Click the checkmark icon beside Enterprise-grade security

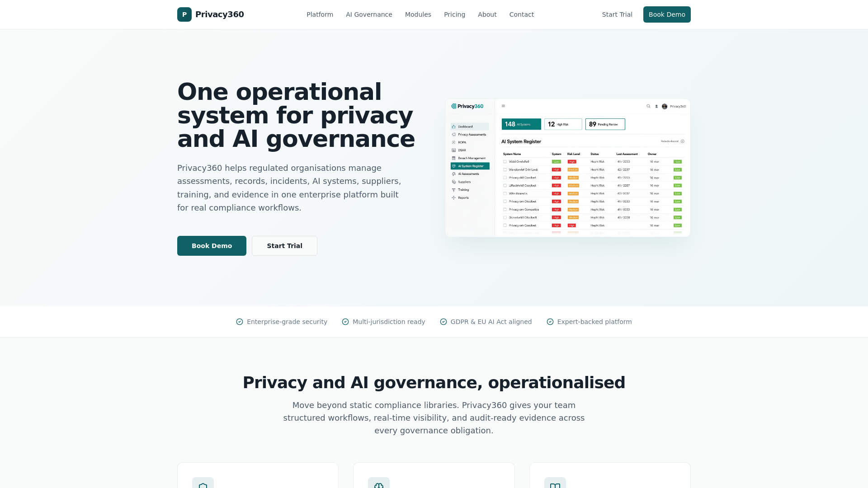point(240,322)
